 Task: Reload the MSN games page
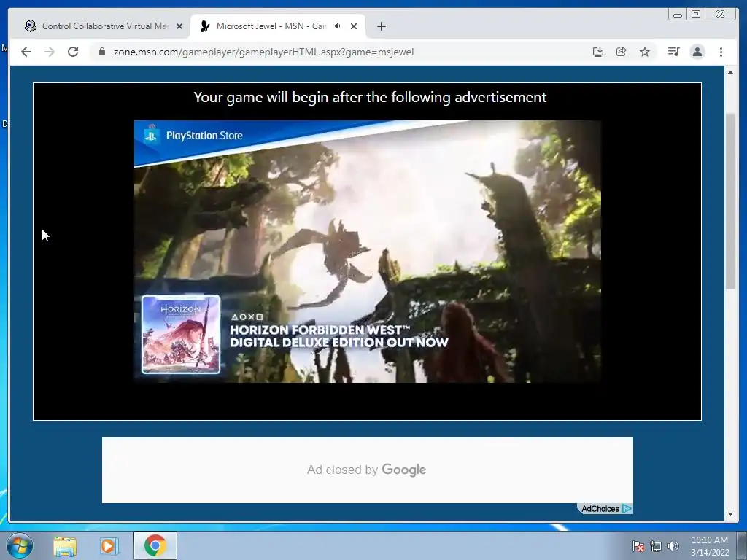[x=73, y=52]
